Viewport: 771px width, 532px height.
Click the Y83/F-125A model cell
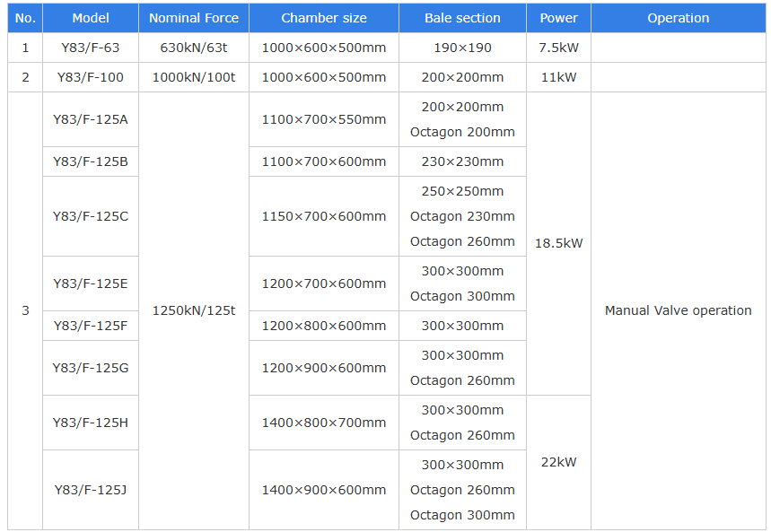[91, 119]
